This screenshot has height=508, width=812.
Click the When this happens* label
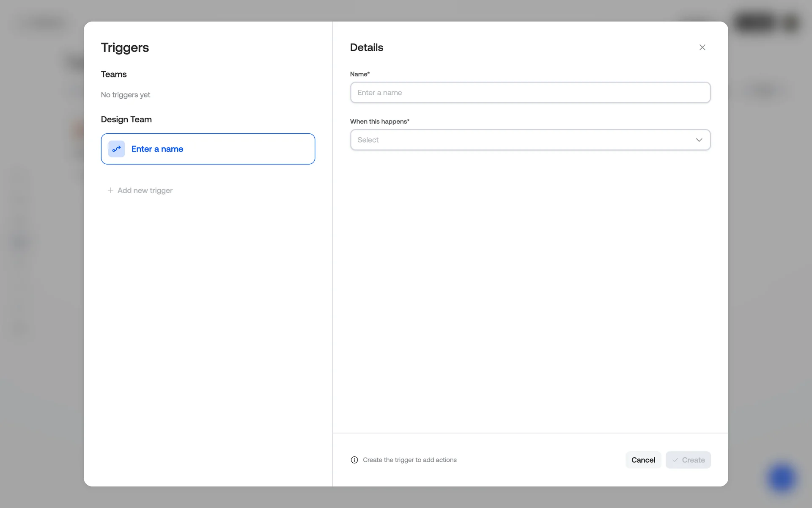pos(379,121)
